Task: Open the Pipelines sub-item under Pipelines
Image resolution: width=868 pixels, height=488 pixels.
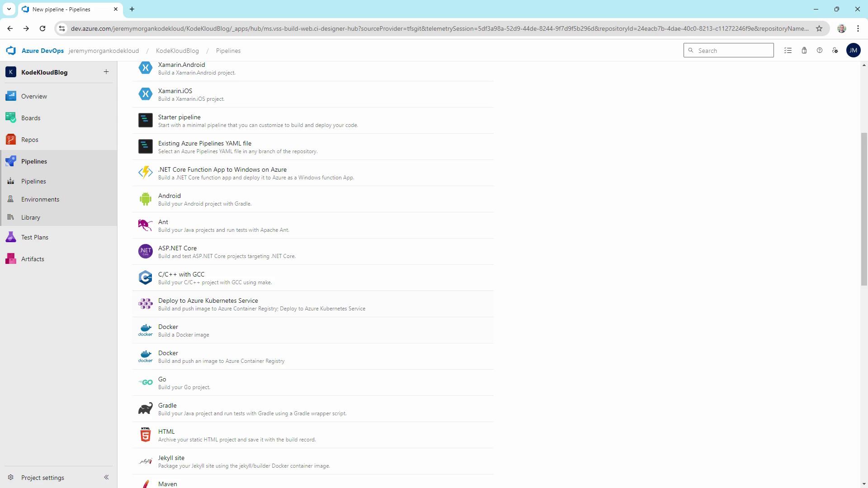Action: point(59,181)
